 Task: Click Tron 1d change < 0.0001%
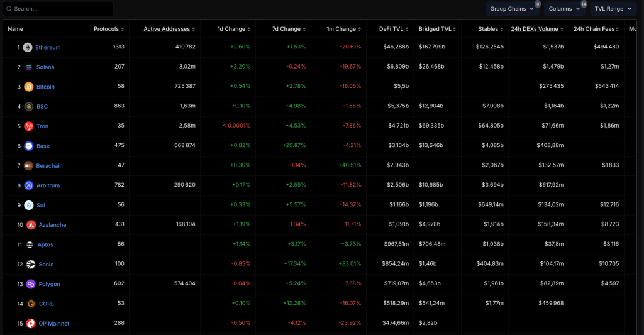[x=236, y=125]
